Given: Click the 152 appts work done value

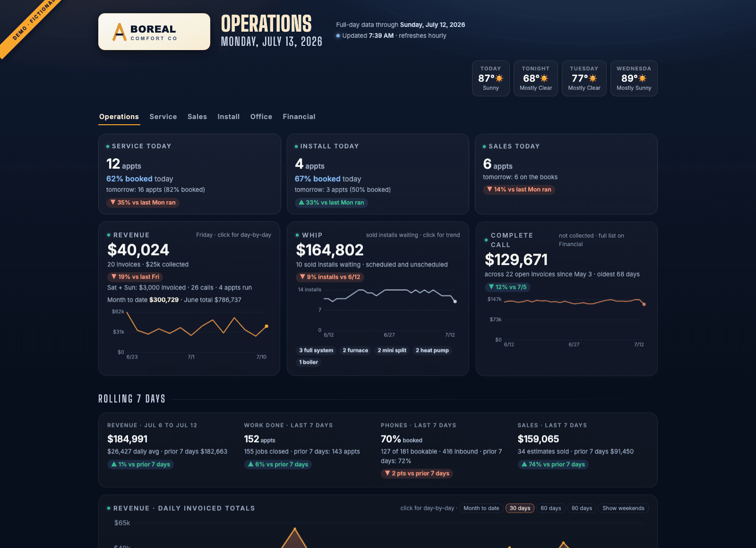Looking at the screenshot, I should point(259,439).
